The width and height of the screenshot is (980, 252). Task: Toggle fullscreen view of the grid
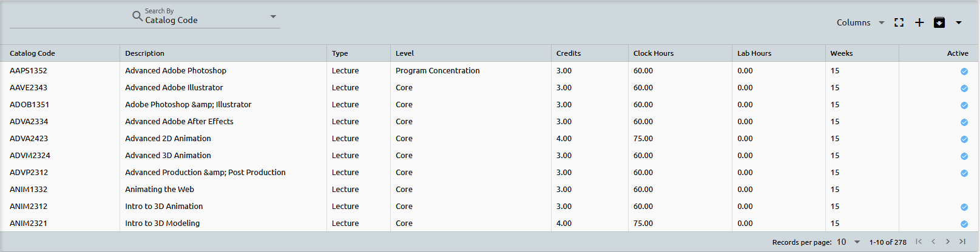899,22
